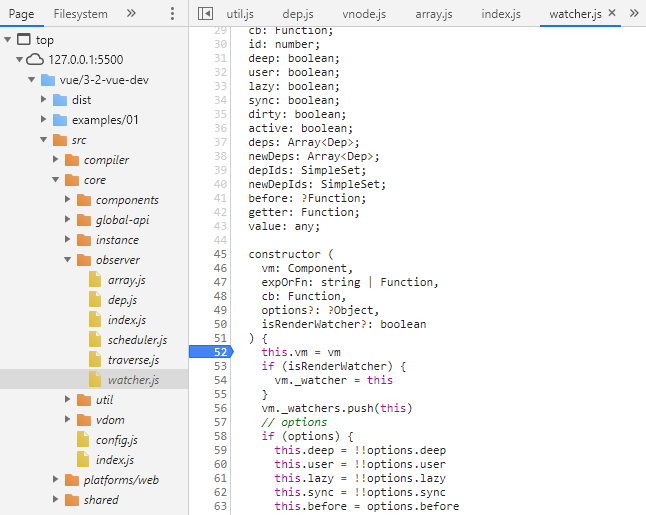Screen dimensions: 646x515
Task: Click 'isRenderWatcher?: boolean' parameter line
Action: tap(344, 324)
